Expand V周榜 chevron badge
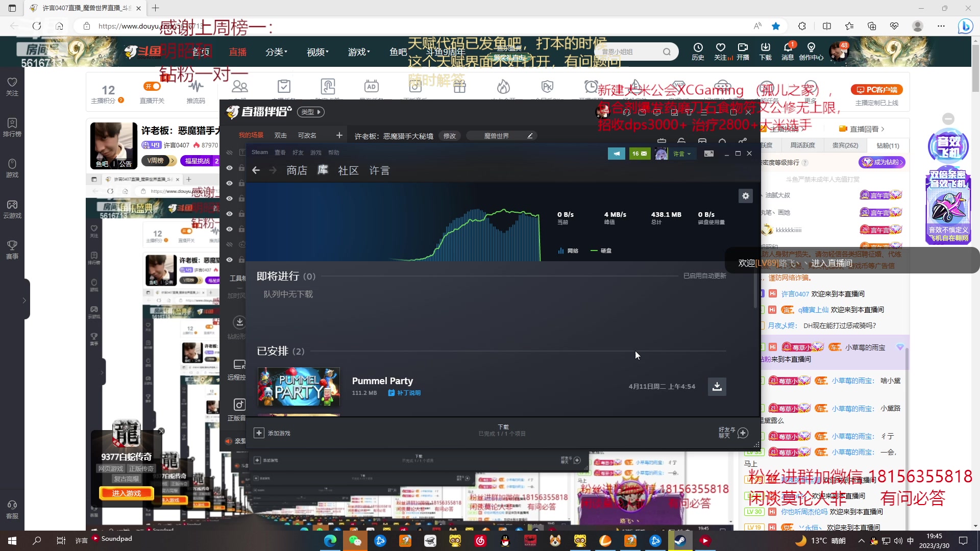 coord(159,161)
